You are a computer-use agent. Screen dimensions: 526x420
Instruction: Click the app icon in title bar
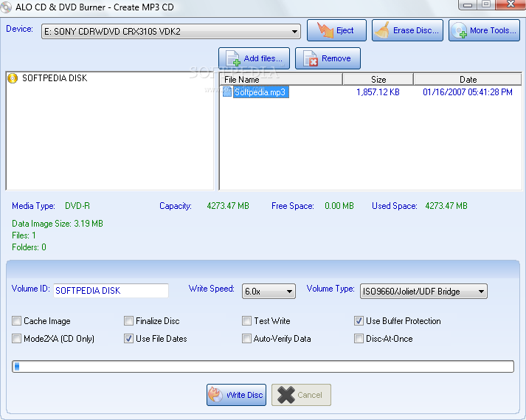pyautogui.click(x=6, y=7)
